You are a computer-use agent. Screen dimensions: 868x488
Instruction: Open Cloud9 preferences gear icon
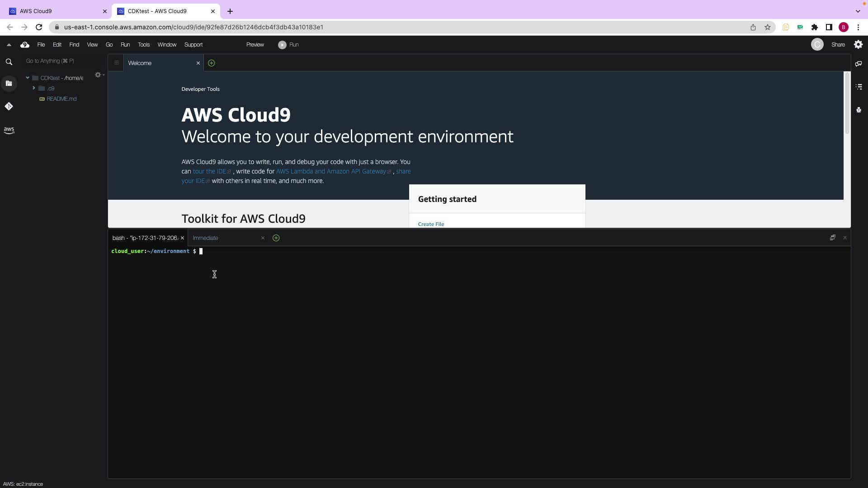pos(858,44)
